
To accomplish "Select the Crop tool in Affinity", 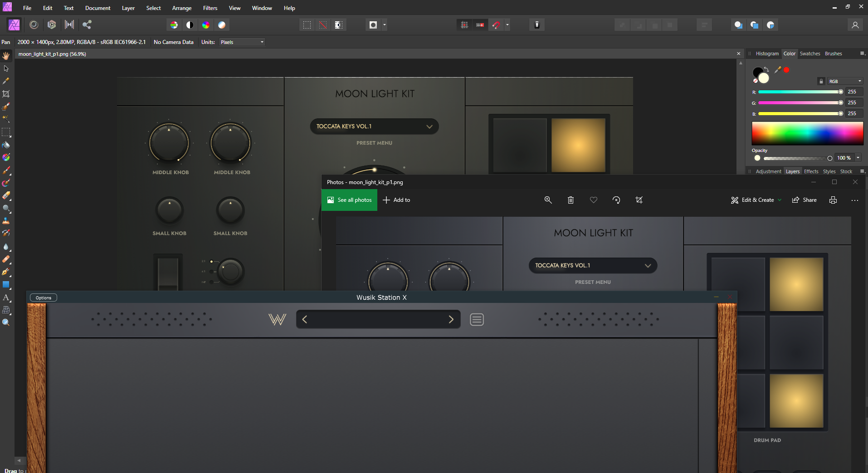I will coord(6,94).
